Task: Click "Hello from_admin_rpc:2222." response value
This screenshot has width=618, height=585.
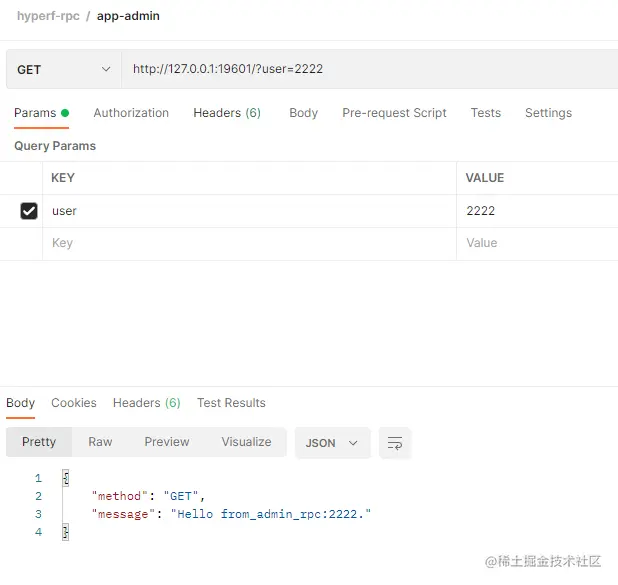Action: (271, 514)
